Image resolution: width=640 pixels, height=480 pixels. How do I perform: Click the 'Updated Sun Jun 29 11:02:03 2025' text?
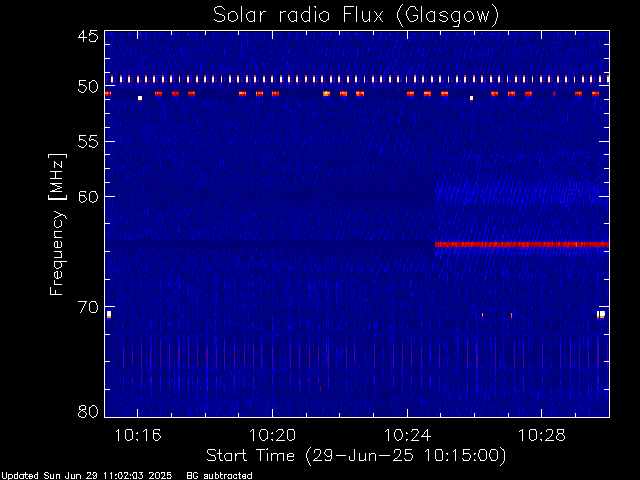click(87, 476)
